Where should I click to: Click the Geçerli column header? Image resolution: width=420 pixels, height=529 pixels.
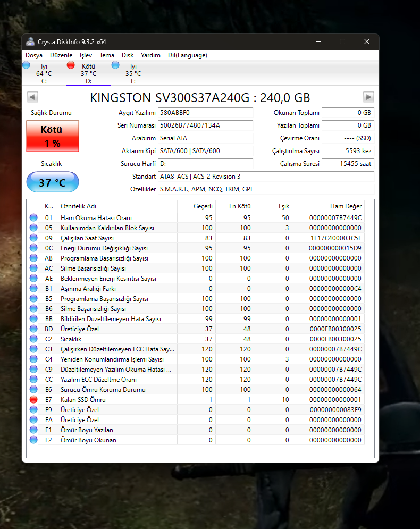[x=196, y=206]
